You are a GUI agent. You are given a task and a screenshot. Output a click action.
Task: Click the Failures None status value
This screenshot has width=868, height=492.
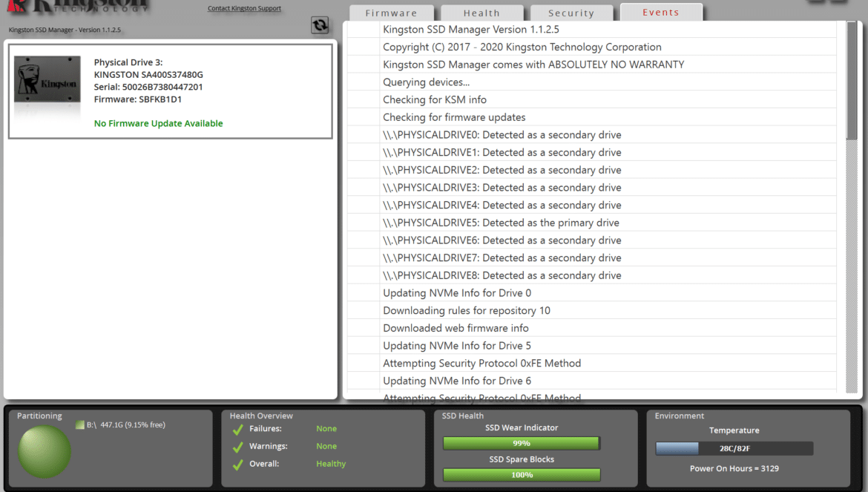[x=326, y=429]
